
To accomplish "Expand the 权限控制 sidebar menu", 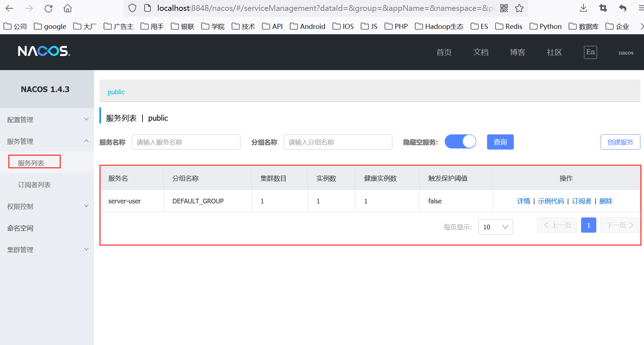I will point(47,206).
